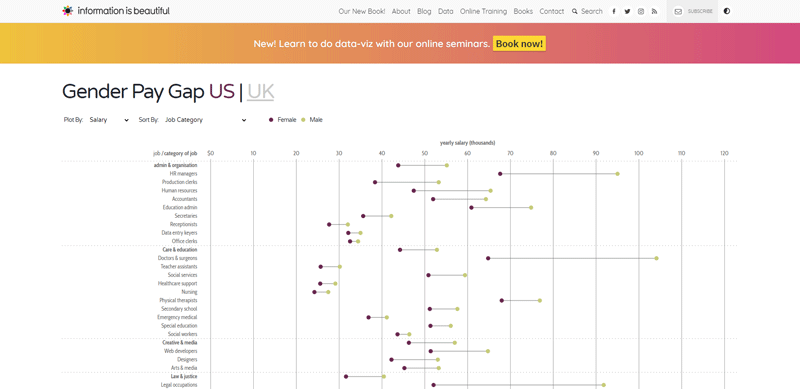Switch to the UK pay gap view
This screenshot has width=800, height=389.
tap(260, 92)
